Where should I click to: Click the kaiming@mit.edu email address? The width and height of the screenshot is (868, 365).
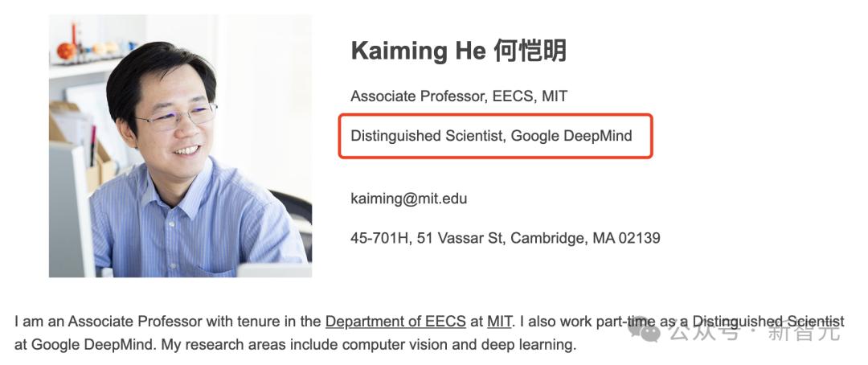click(x=408, y=199)
